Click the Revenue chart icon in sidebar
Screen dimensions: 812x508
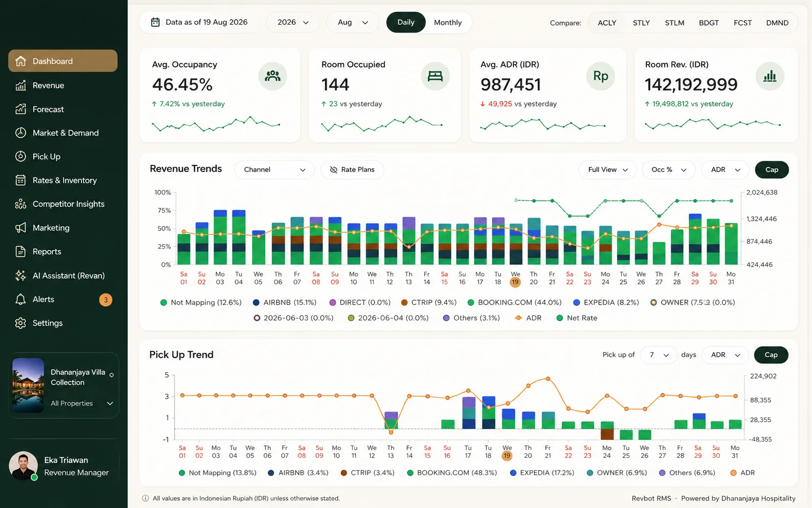point(20,86)
